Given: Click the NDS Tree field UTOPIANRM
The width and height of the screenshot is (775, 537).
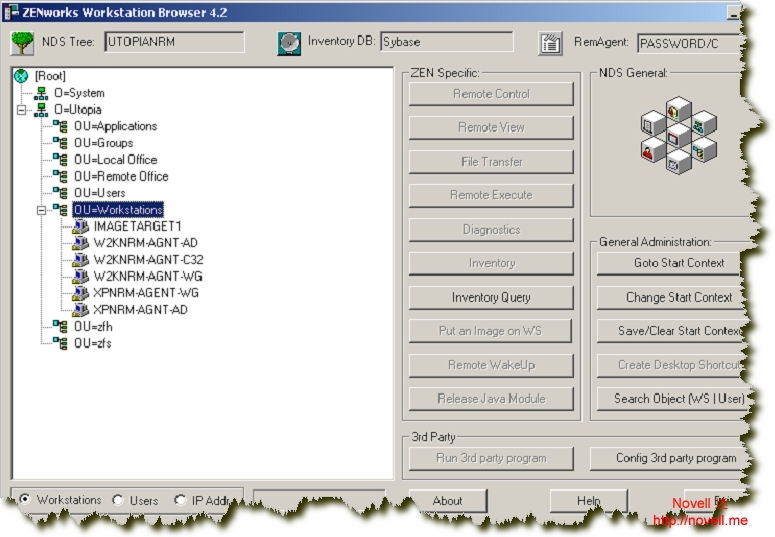Looking at the screenshot, I should pos(174,42).
